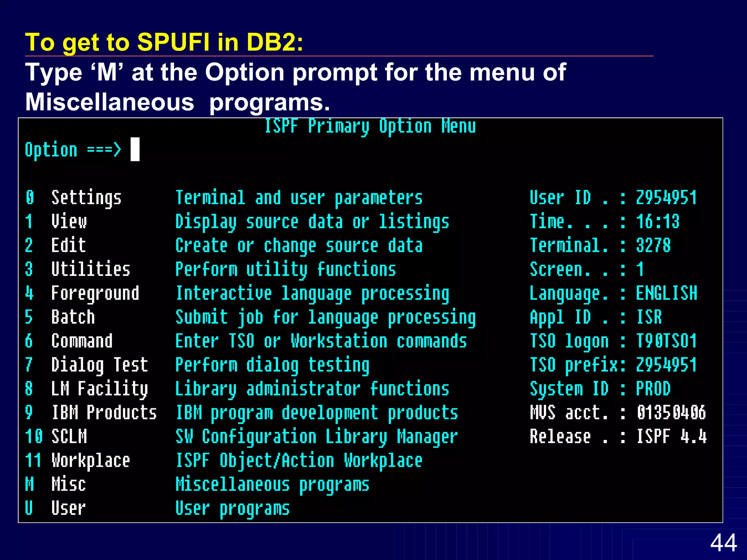Click the 'ISPF Object/Action Workplace' description
The image size is (747, 560).
tap(299, 461)
